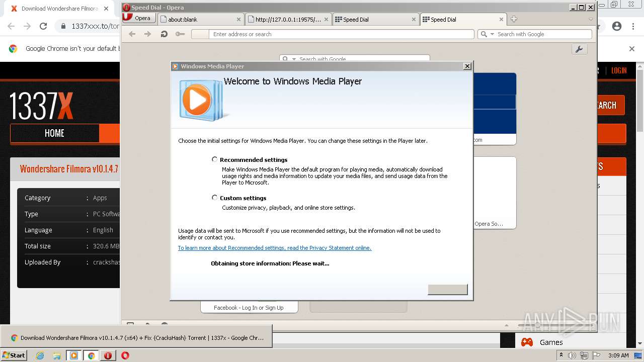Click Opera icon in Speed Dial title bar
Viewport: 644px width, 362px height.
(x=127, y=8)
